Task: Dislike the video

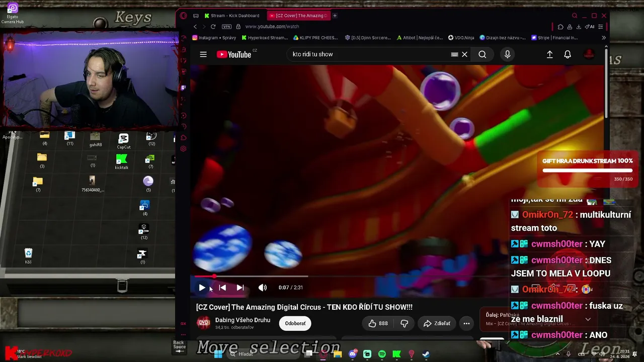Action: coord(404,323)
